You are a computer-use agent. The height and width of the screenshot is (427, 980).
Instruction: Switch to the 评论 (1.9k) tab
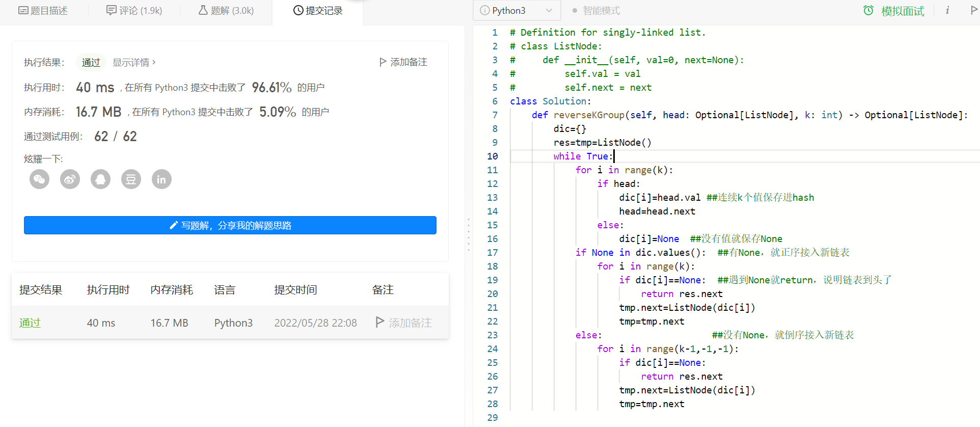click(134, 11)
